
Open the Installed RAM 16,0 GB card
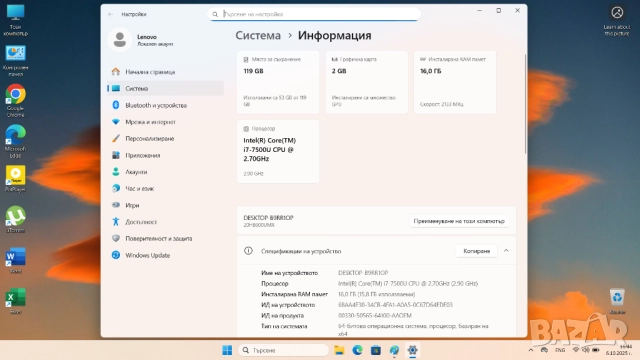tap(455, 82)
